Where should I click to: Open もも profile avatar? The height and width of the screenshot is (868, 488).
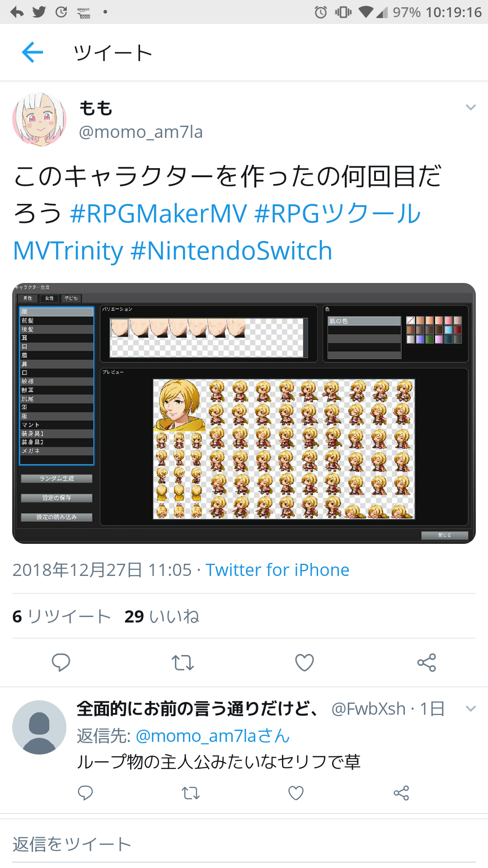click(x=39, y=120)
